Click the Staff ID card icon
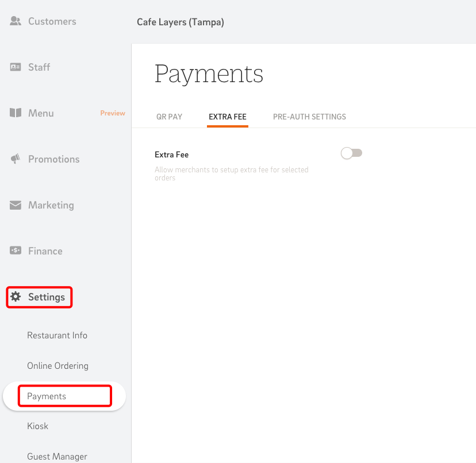This screenshot has height=463, width=476. coord(16,67)
